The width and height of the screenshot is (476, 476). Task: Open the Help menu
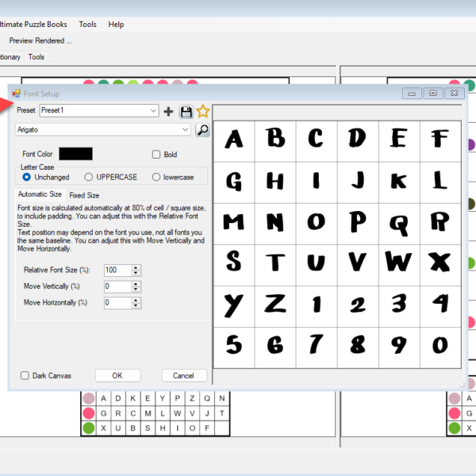point(116,25)
